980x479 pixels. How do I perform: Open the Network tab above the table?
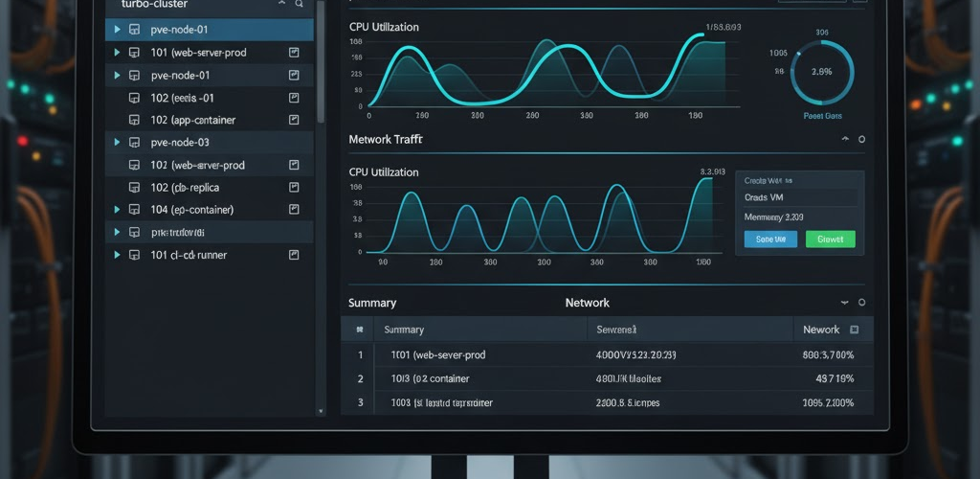coord(587,303)
